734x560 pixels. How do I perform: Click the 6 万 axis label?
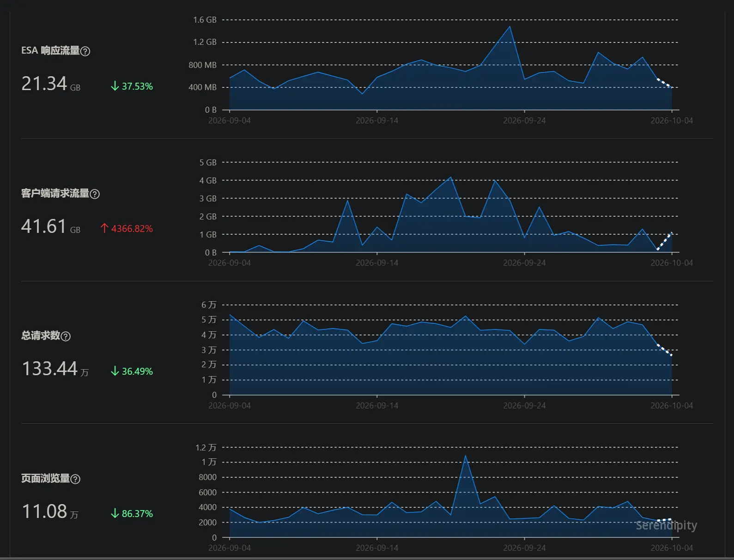209,305
